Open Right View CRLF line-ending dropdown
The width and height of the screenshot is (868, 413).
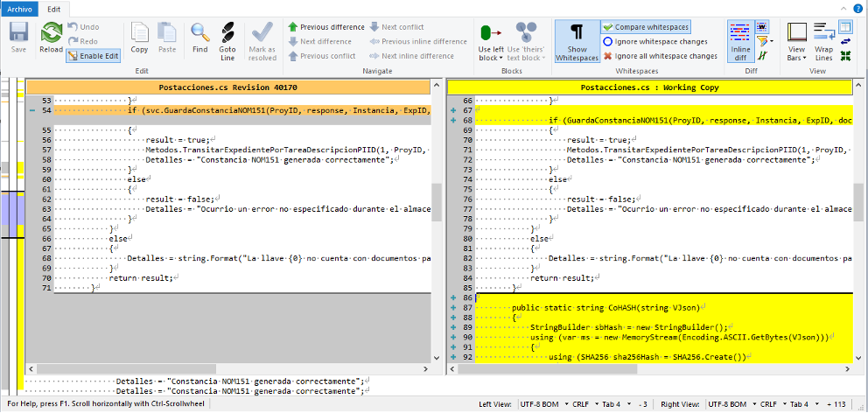click(770, 404)
